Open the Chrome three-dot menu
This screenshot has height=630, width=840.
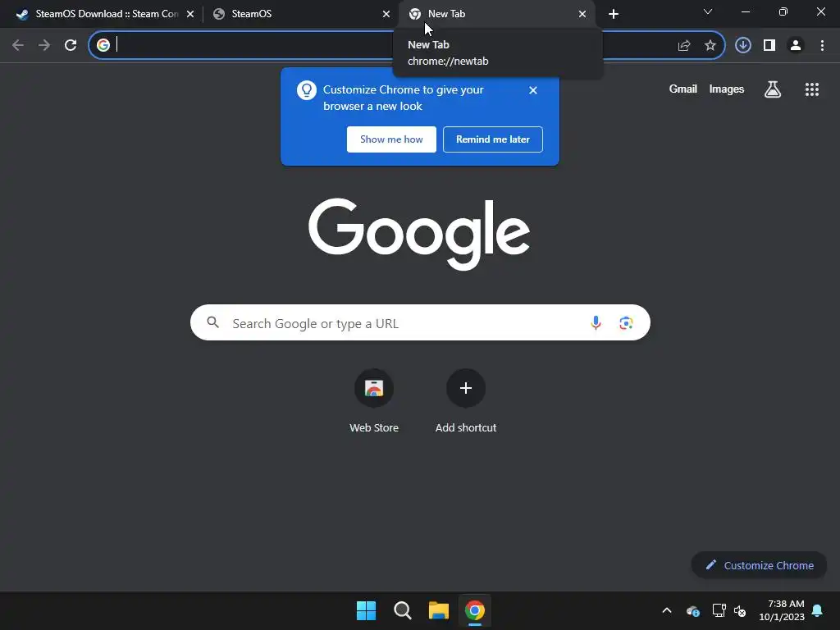pos(822,46)
